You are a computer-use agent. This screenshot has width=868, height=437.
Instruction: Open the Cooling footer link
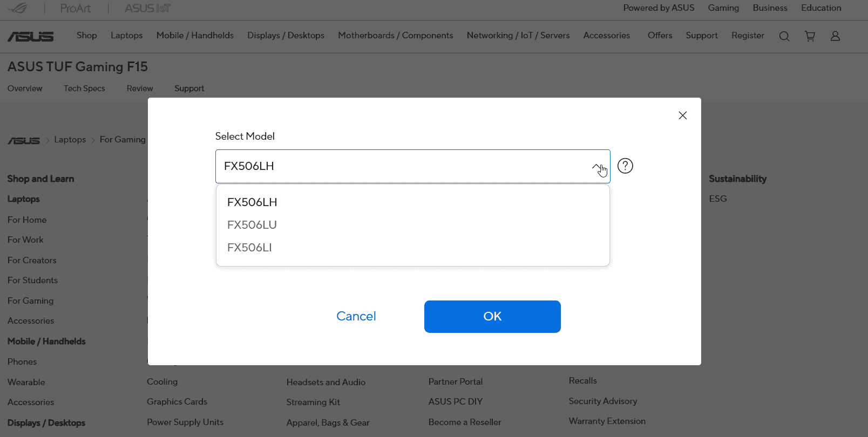coord(162,382)
